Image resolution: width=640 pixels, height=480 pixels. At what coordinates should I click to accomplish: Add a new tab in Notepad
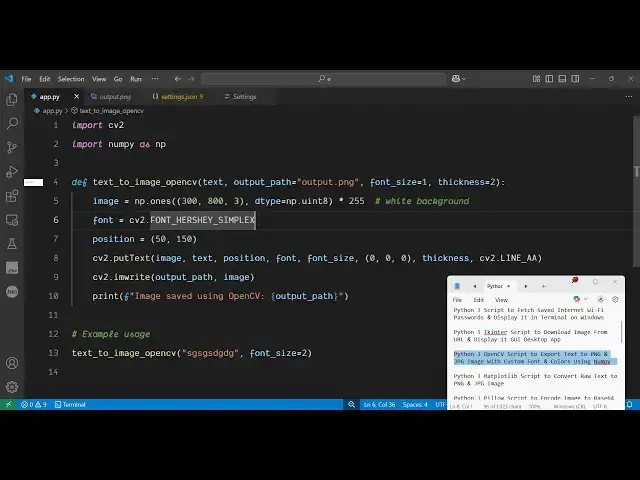(x=544, y=286)
